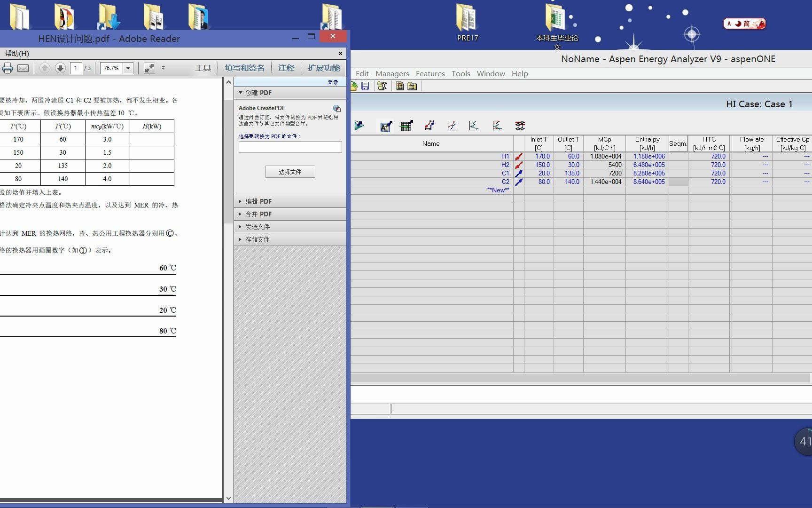
Task: Open the HEN grid diagram icon
Action: click(x=520, y=126)
